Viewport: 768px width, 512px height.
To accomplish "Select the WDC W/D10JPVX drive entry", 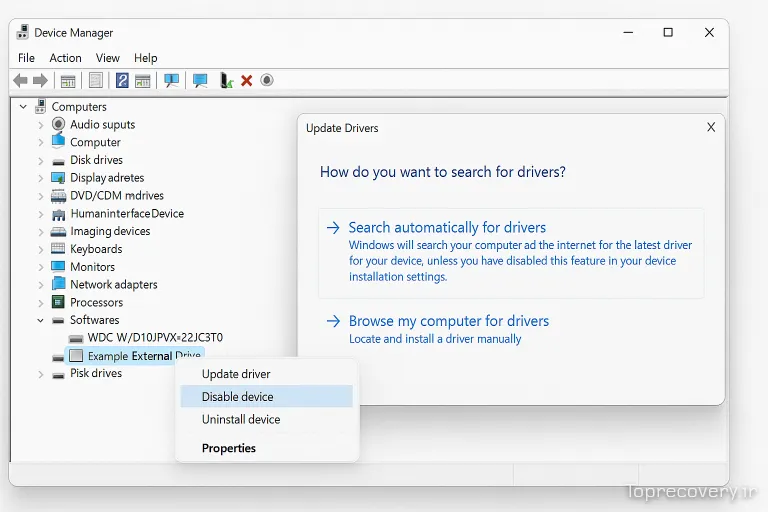I will coord(154,338).
